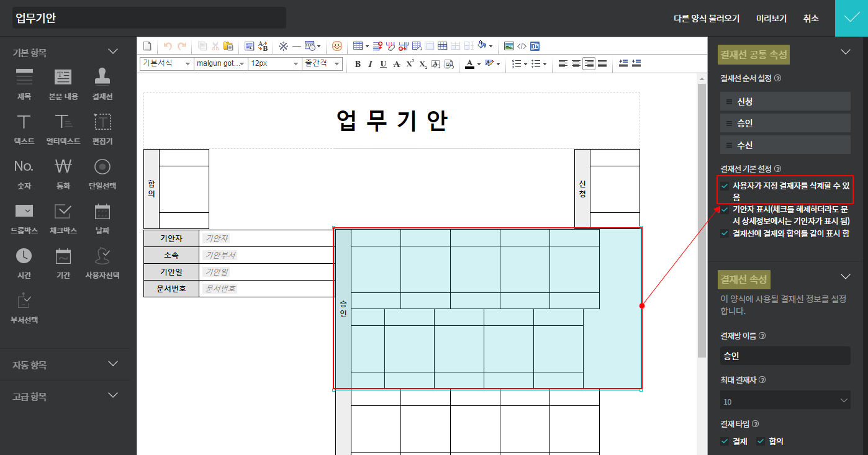This screenshot has width=868, height=455.
Task: Click the insert image toolbar icon
Action: point(509,46)
